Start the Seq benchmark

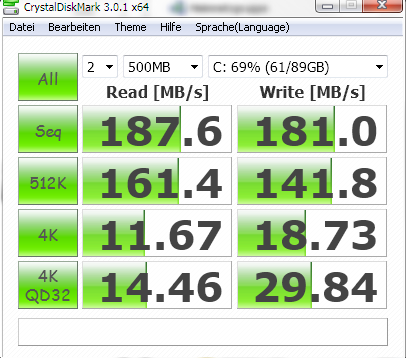coord(48,129)
